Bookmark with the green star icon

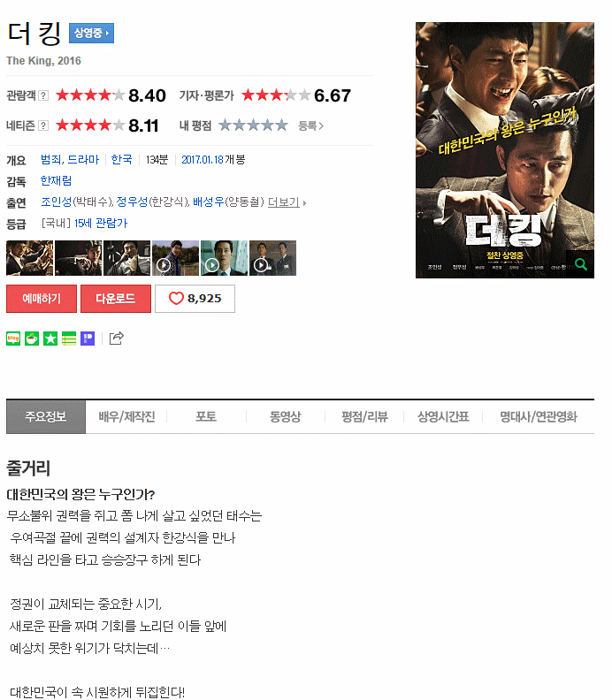50,339
